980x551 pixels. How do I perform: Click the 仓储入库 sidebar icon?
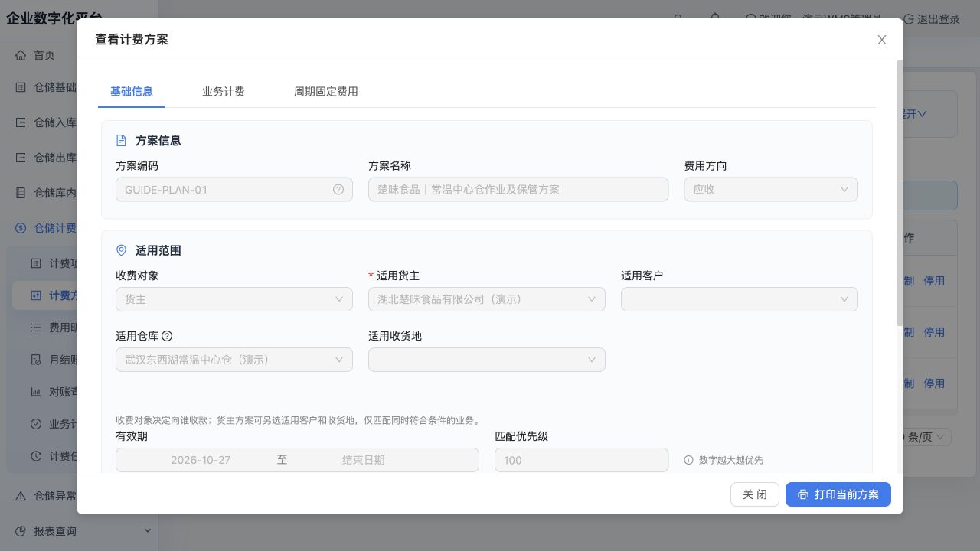(21, 122)
